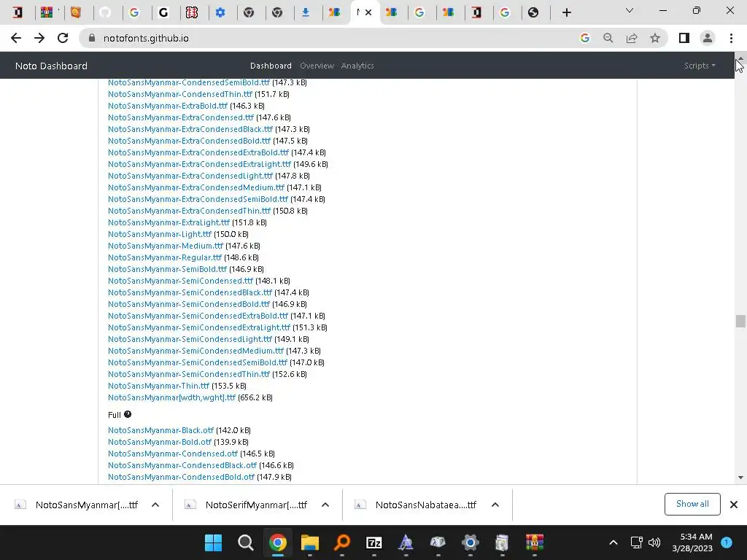Click Show all downloads button
This screenshot has width=747, height=560.
point(692,504)
